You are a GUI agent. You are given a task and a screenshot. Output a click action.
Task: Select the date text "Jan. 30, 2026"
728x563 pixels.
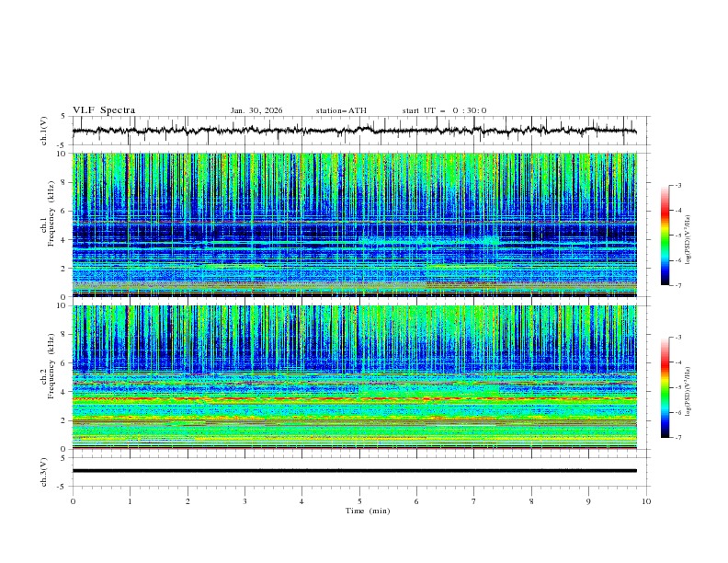click(256, 110)
